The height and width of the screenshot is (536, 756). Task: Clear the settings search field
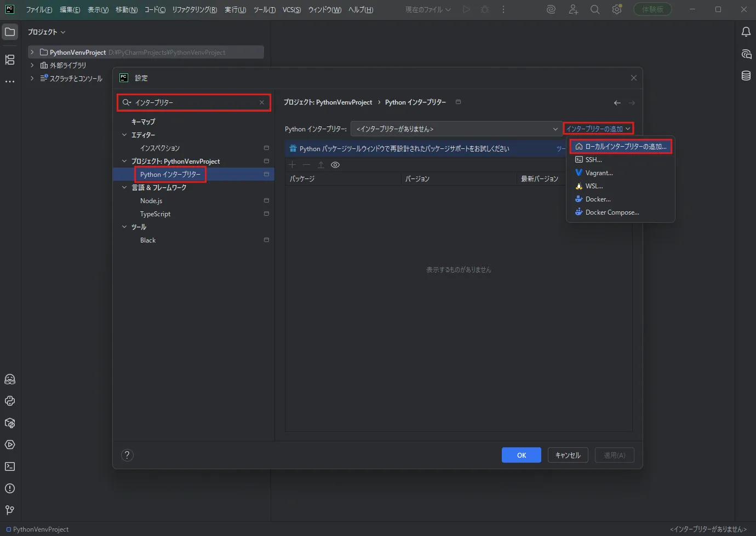pyautogui.click(x=262, y=102)
